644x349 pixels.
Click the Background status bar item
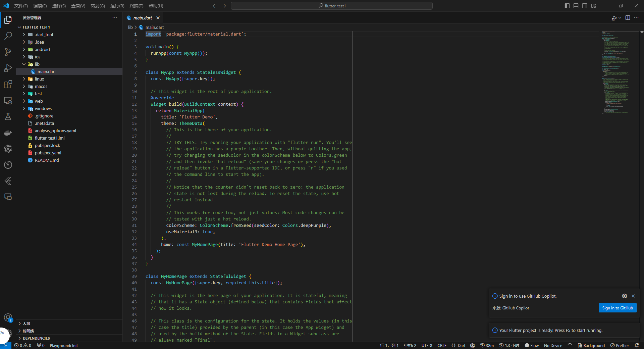pyautogui.click(x=591, y=345)
